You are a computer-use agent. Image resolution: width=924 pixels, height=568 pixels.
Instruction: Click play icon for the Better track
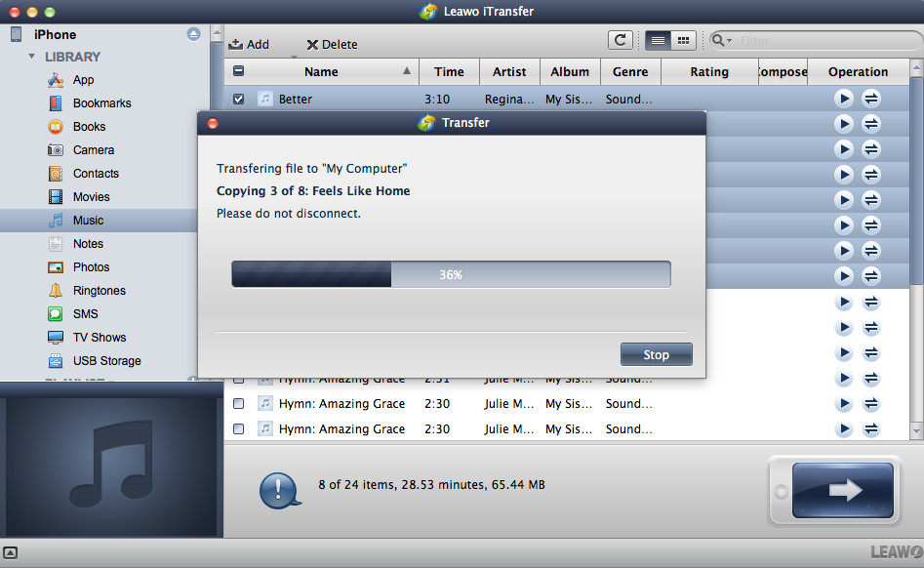tap(844, 99)
